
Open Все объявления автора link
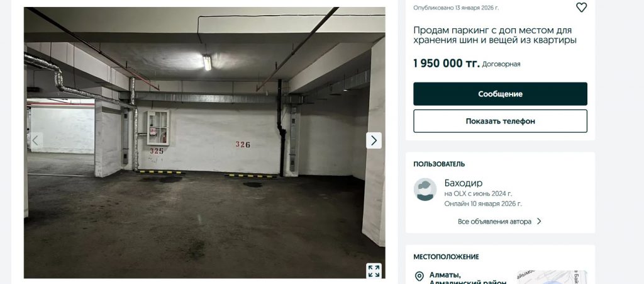(x=494, y=222)
